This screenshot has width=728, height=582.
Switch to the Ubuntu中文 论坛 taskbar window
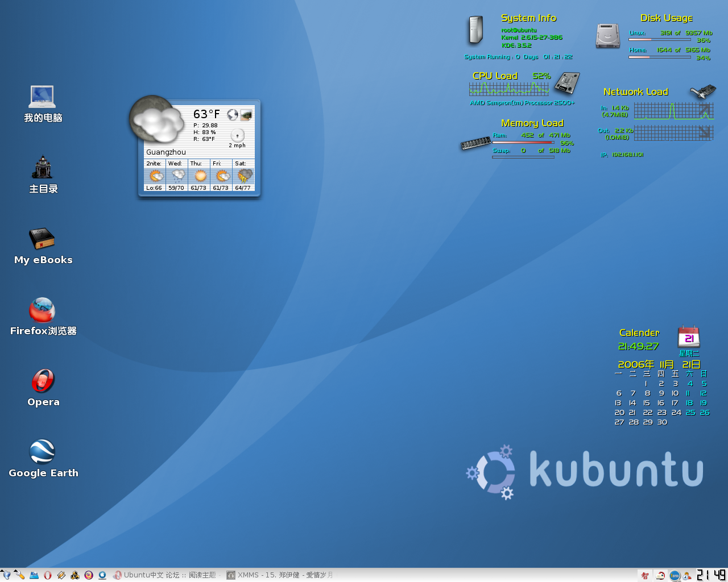click(165, 575)
